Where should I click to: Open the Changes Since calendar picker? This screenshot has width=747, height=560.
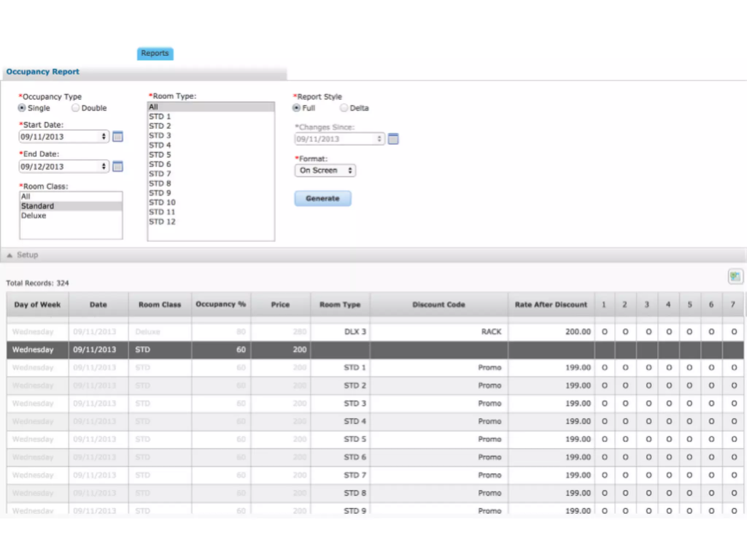coord(393,139)
